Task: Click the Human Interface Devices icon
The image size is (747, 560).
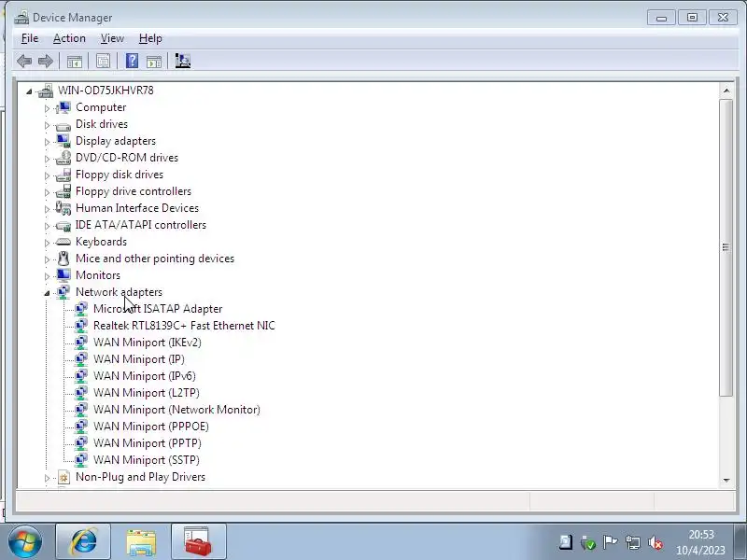Action: click(x=63, y=208)
